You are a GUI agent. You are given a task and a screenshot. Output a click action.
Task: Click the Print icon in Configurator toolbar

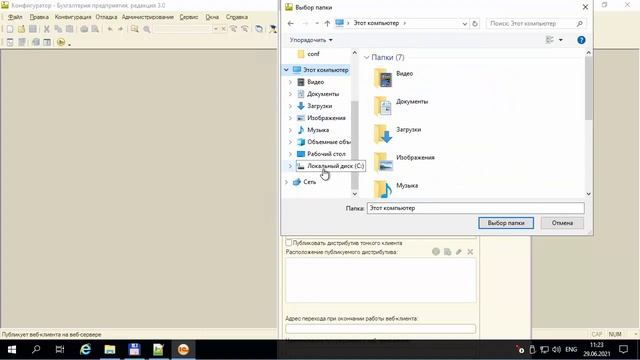pos(84,29)
